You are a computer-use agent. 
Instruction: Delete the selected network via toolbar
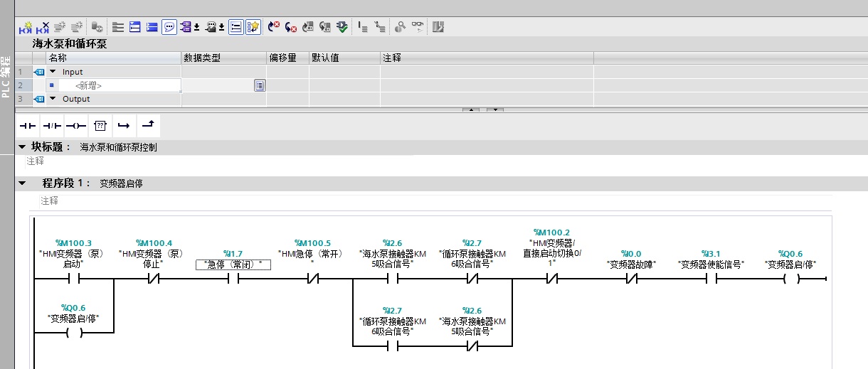(x=43, y=27)
